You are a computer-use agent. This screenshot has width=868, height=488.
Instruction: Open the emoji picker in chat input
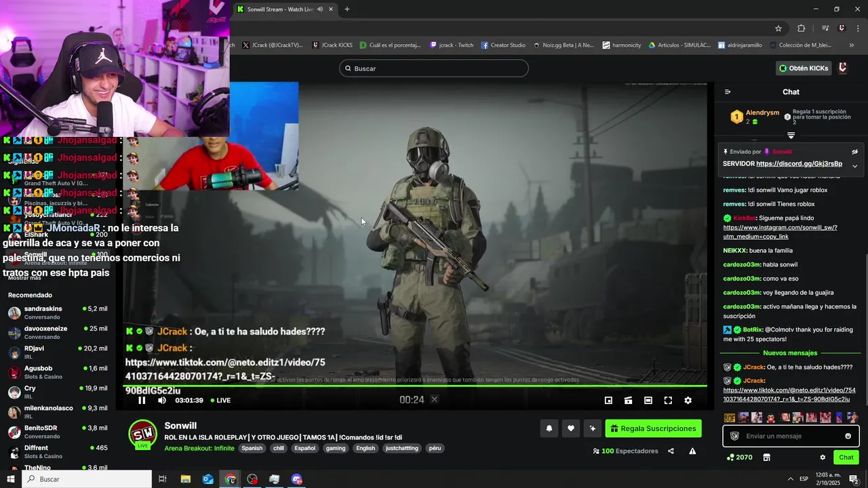click(848, 436)
